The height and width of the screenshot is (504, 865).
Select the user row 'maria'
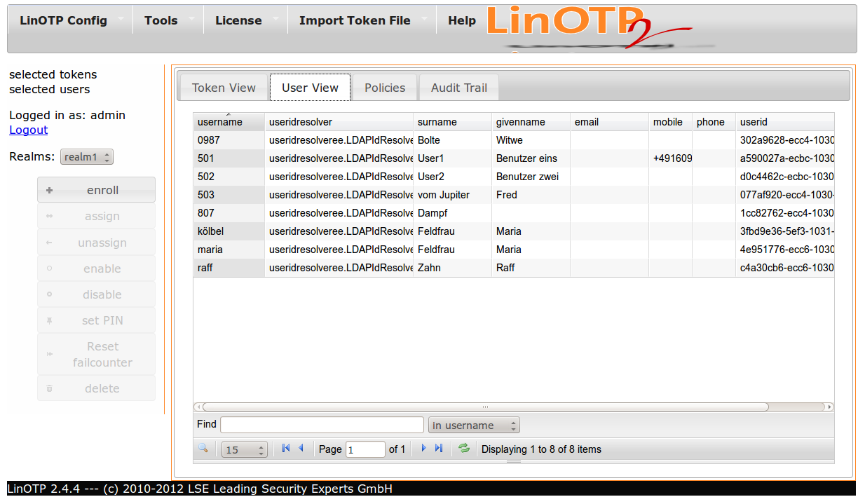coord(210,250)
